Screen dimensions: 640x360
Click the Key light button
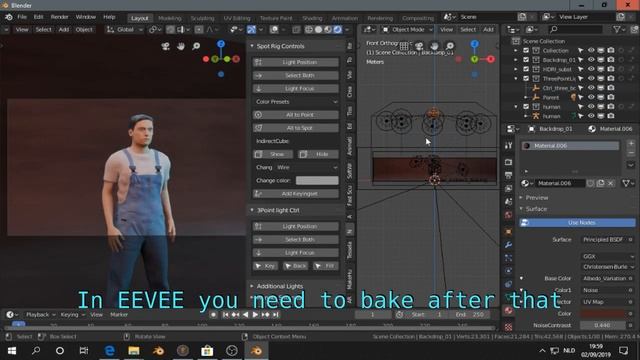click(x=265, y=266)
